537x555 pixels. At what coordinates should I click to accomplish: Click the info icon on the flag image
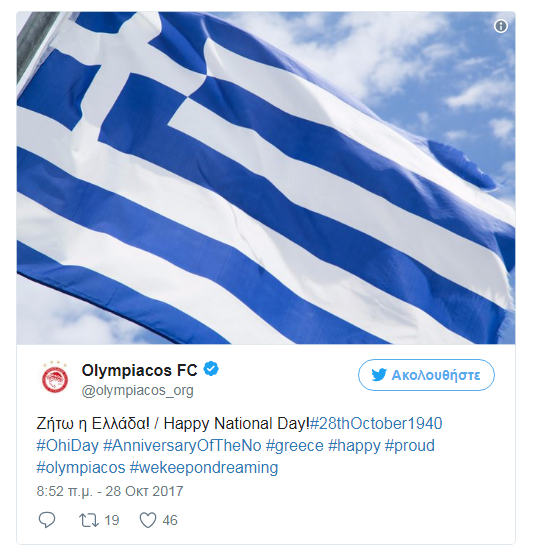(x=501, y=26)
